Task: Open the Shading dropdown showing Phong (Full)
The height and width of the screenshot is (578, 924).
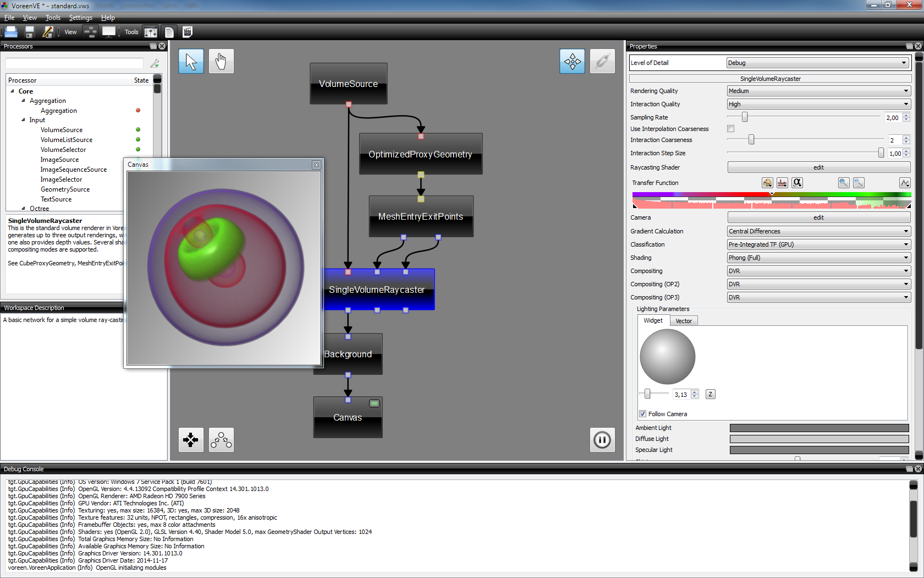Action: [x=818, y=258]
